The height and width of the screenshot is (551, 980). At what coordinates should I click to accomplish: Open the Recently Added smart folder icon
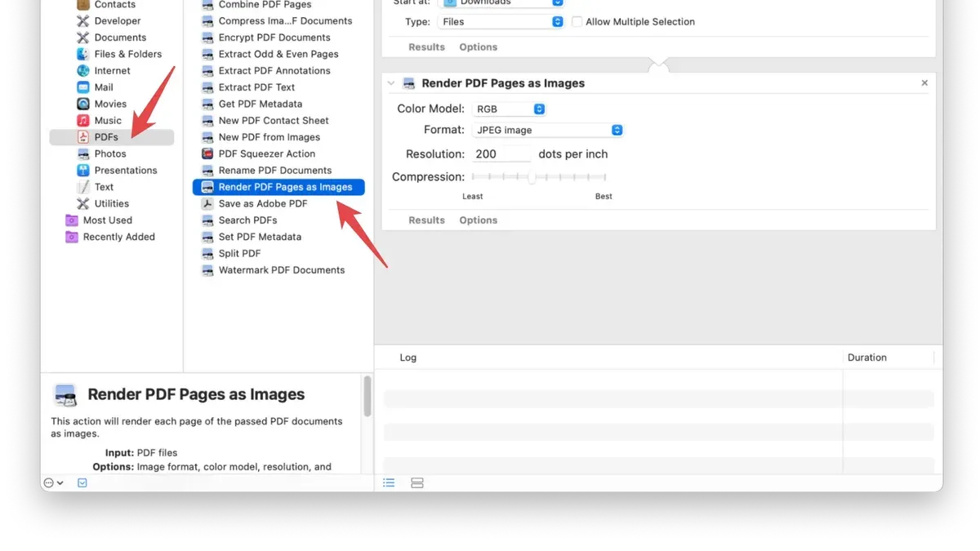click(x=71, y=237)
